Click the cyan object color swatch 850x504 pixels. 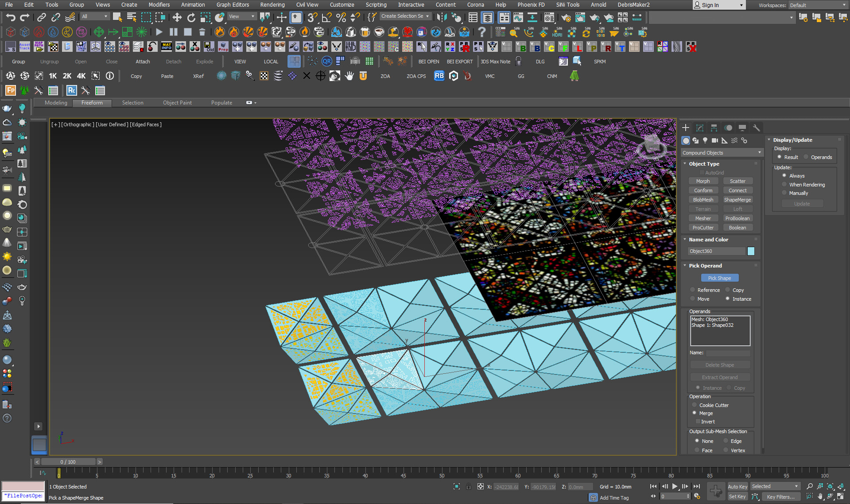click(x=751, y=251)
